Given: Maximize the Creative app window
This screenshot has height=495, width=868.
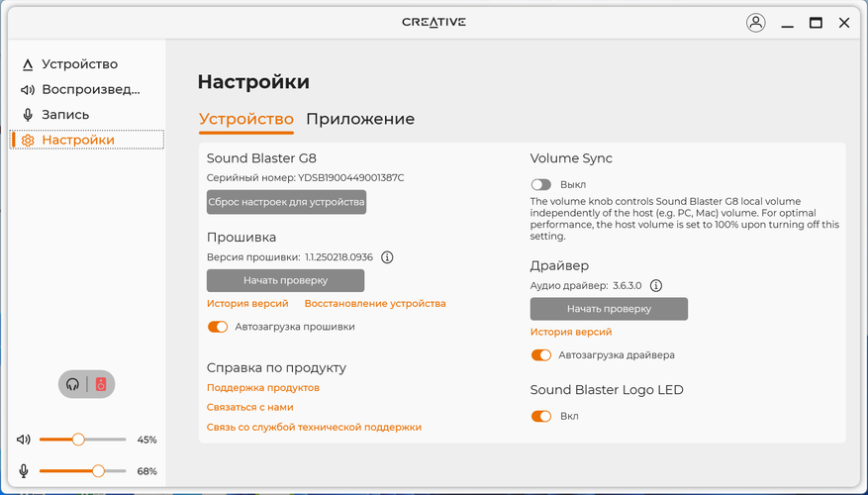Looking at the screenshot, I should click(x=816, y=23).
